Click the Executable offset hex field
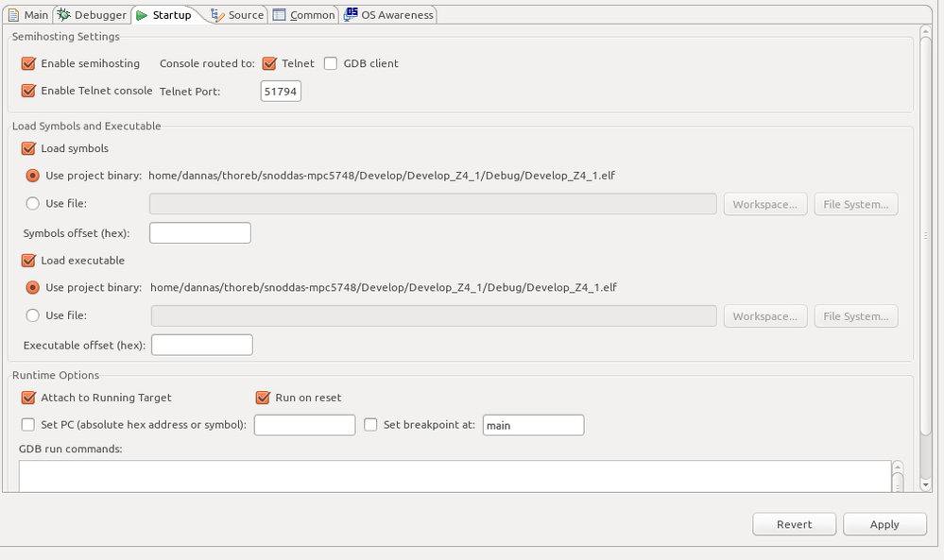 [201, 345]
